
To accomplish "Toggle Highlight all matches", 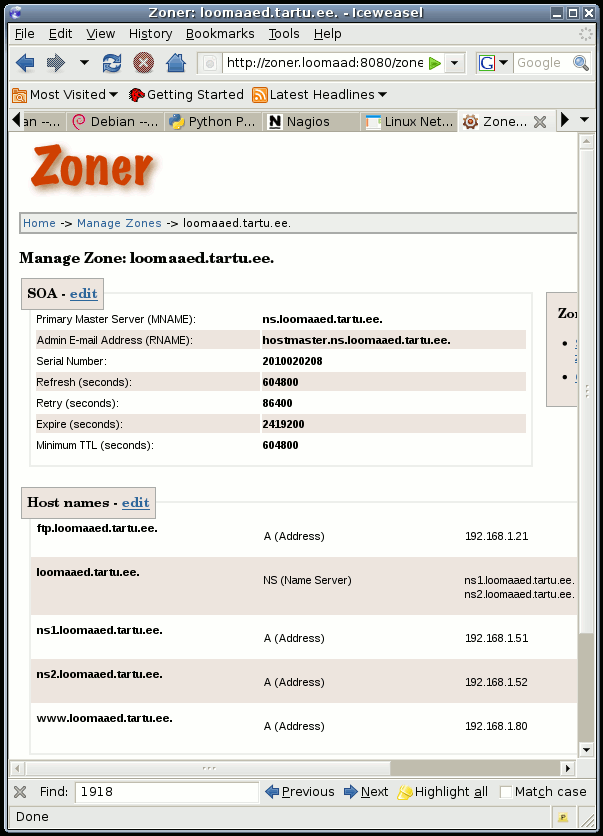I will tap(443, 792).
